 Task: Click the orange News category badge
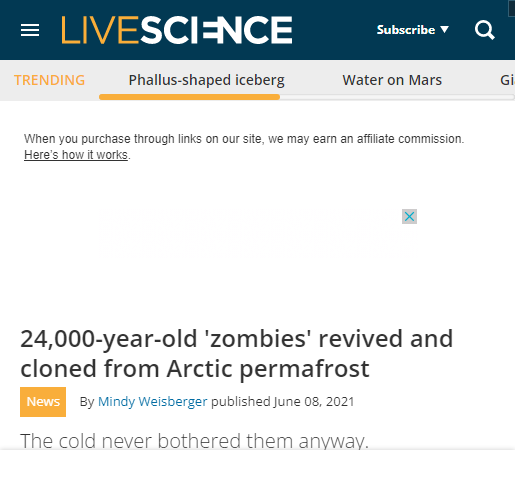pyautogui.click(x=43, y=402)
